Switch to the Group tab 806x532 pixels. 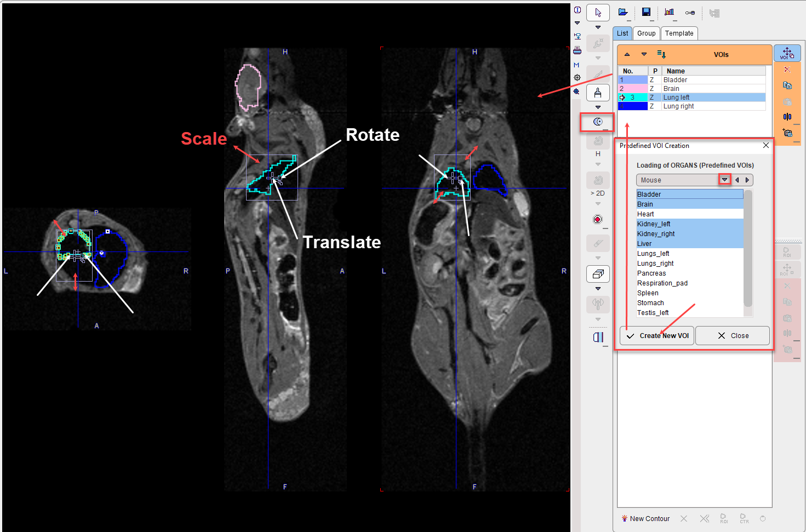coord(646,33)
